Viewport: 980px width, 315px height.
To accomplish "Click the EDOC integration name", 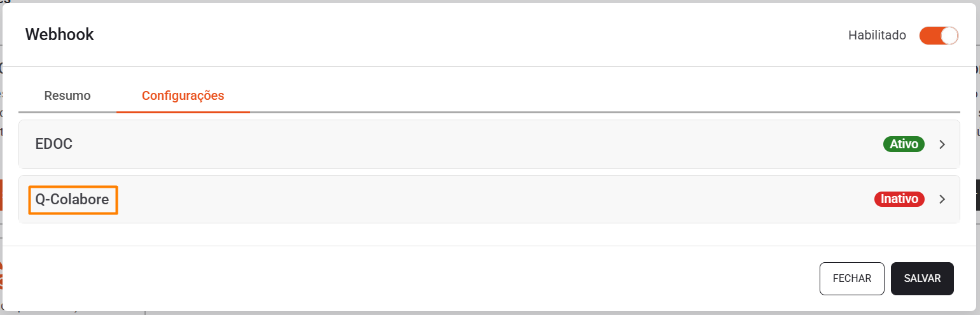I will (x=54, y=144).
